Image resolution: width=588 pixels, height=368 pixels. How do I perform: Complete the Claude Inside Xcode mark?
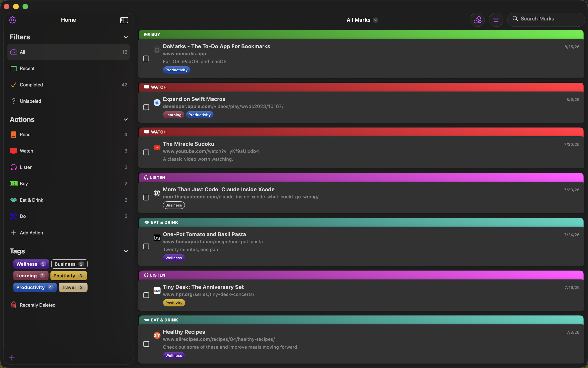point(146,198)
